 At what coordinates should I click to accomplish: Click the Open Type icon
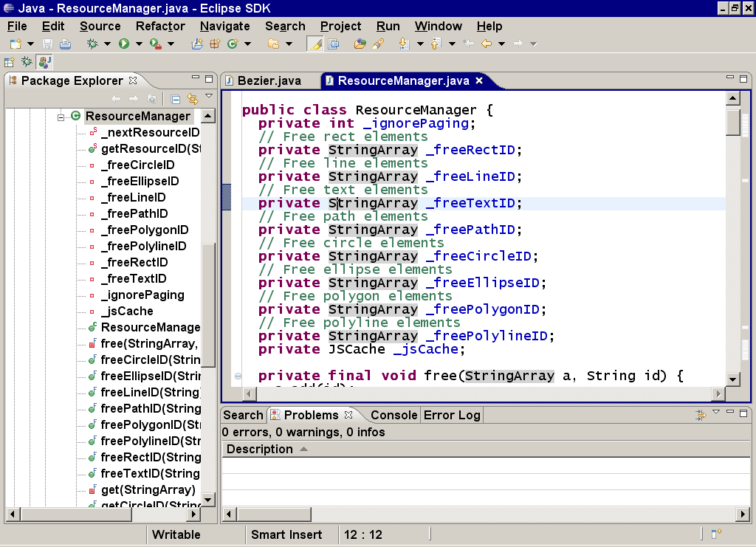pos(360,44)
